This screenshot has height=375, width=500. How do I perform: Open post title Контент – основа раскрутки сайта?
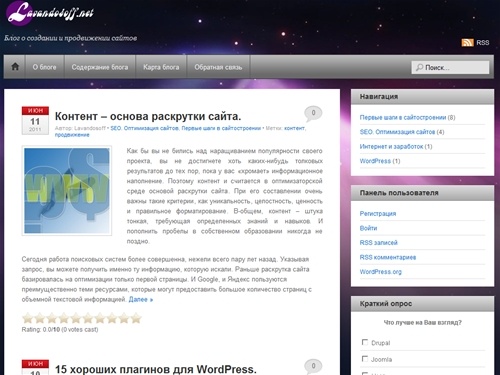pyautogui.click(x=148, y=116)
